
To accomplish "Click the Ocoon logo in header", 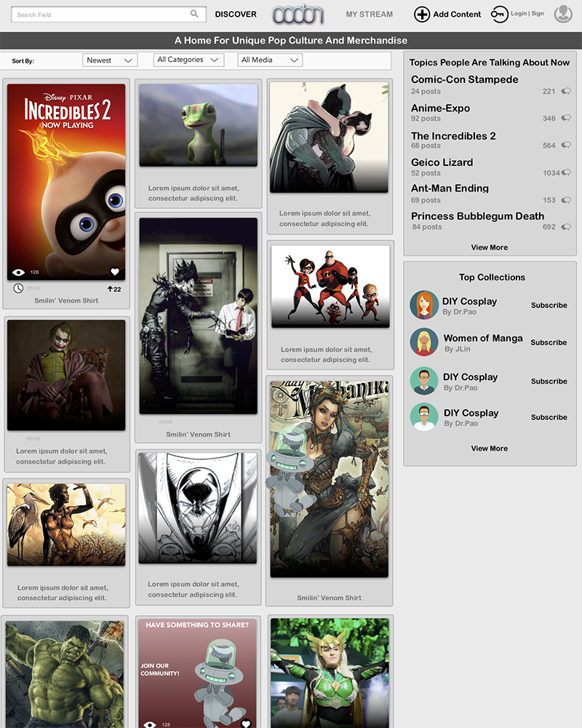I will coord(298,14).
